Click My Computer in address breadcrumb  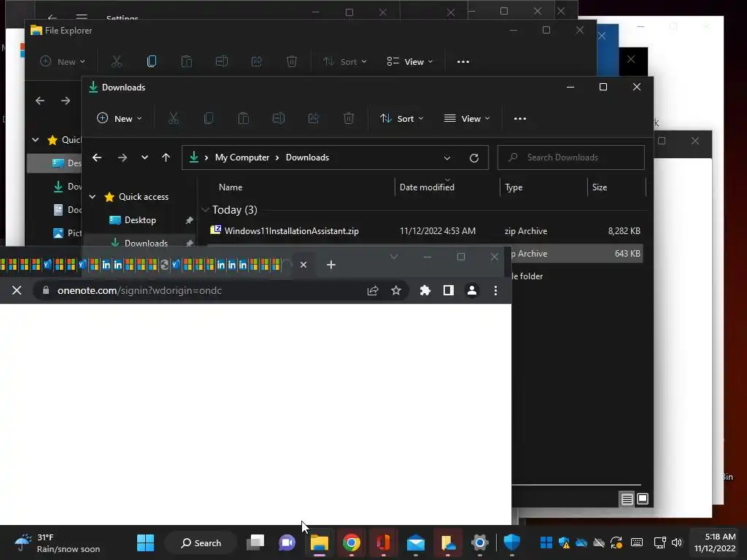(242, 157)
